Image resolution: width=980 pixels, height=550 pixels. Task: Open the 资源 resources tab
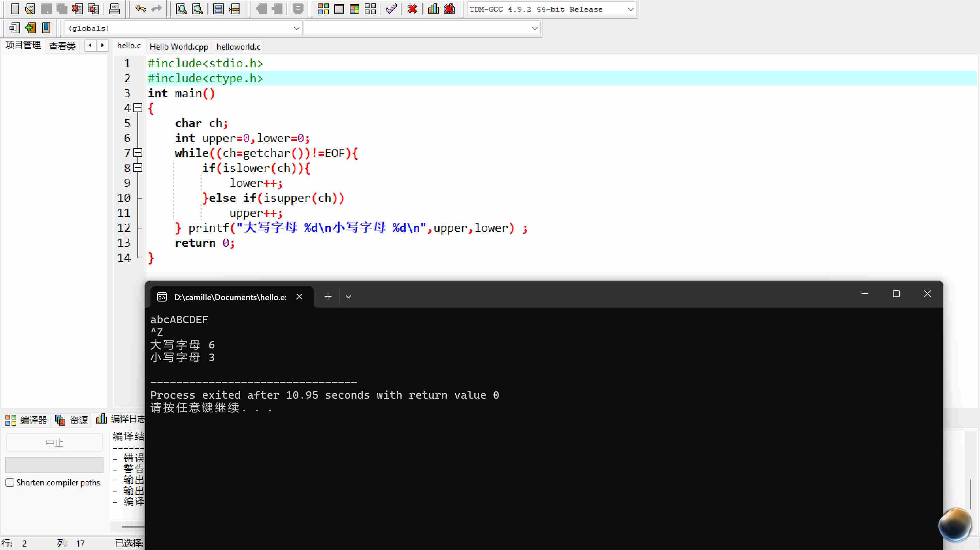(x=72, y=419)
